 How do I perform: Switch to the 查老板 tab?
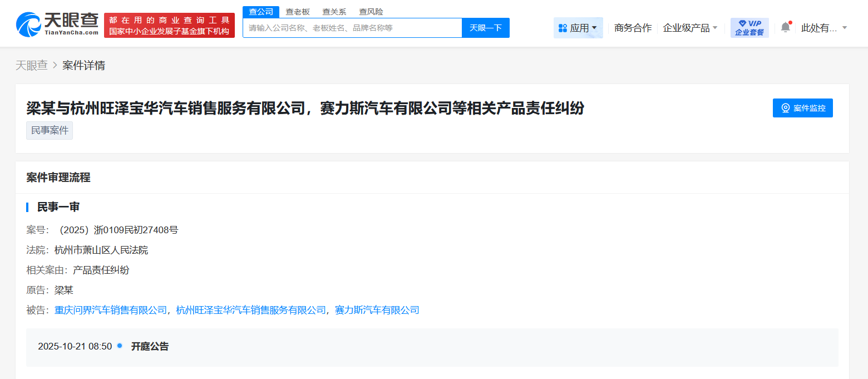pos(297,11)
